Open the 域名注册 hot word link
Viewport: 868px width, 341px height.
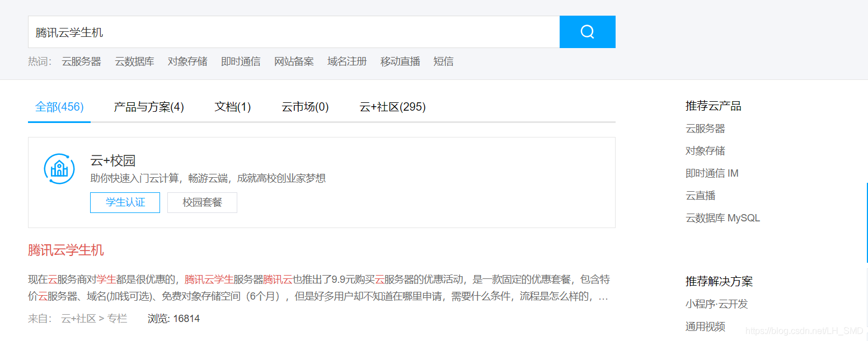tap(346, 61)
